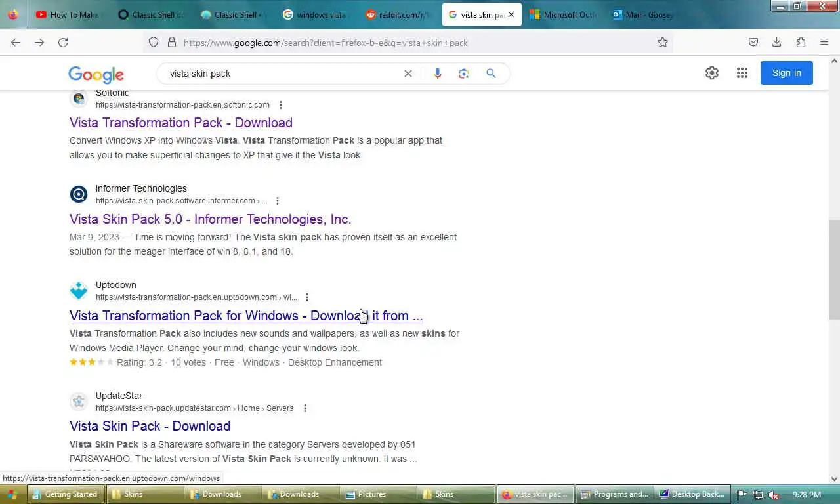Screen dimensions: 840x504
Task: Open Getting Started taskbar button
Action: point(66,494)
